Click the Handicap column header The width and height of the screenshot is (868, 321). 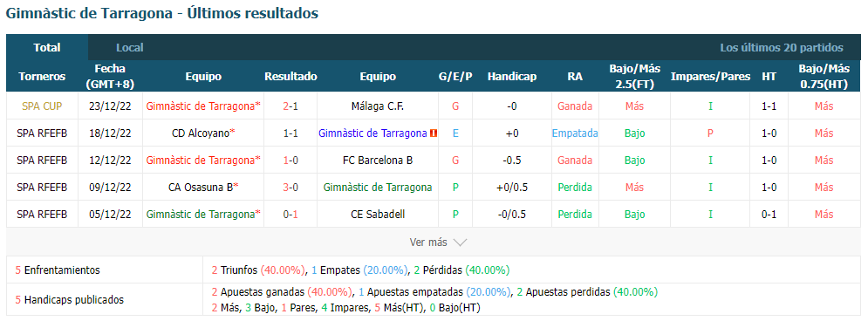pyautogui.click(x=512, y=77)
